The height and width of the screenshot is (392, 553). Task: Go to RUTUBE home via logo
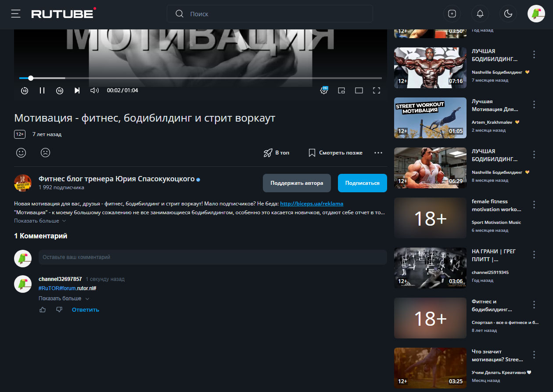click(x=64, y=14)
